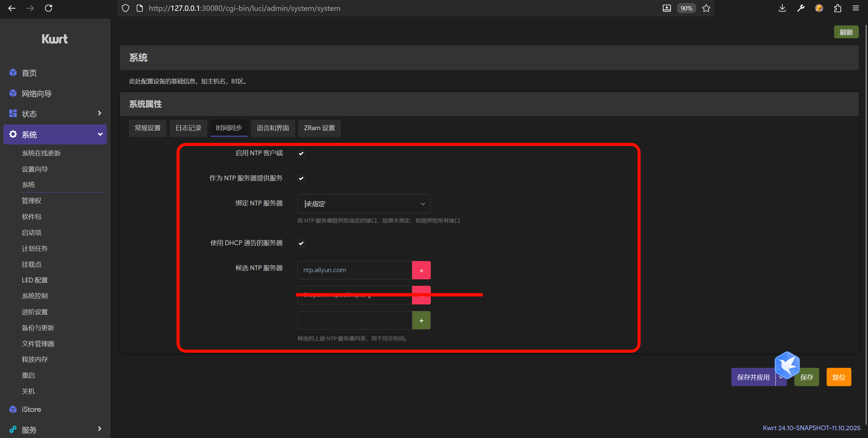Viewport: 868px width, 438px height.
Task: Toggle the DHCP advertised servers checkbox
Action: coord(301,243)
